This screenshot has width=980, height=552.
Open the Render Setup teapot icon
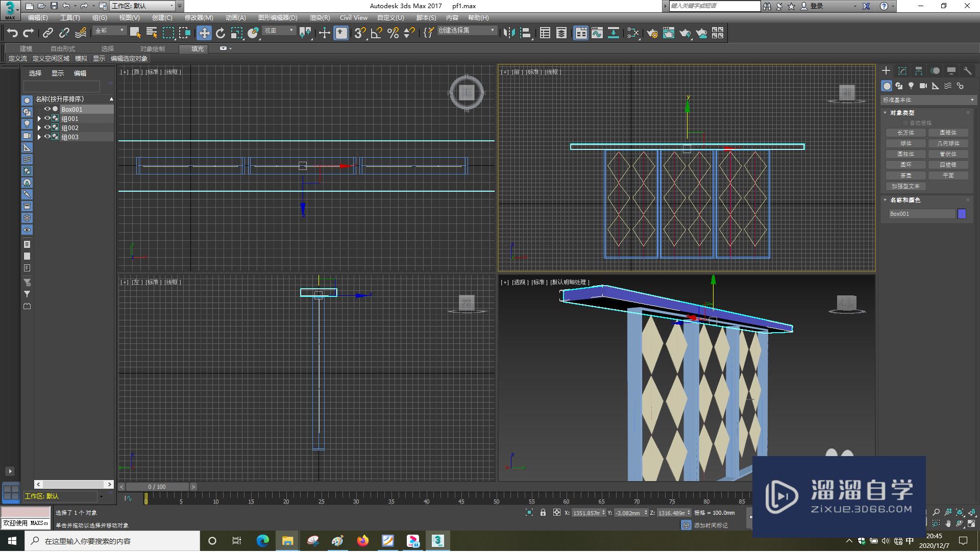[x=652, y=33]
